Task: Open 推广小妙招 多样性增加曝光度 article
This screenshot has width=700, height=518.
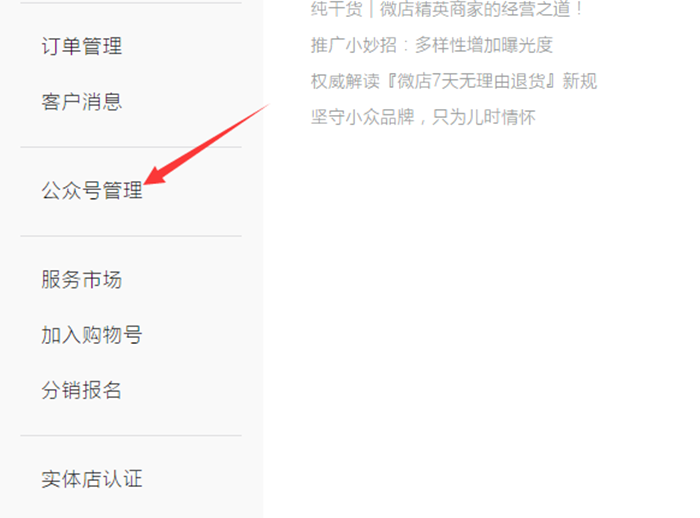Action: [x=432, y=45]
